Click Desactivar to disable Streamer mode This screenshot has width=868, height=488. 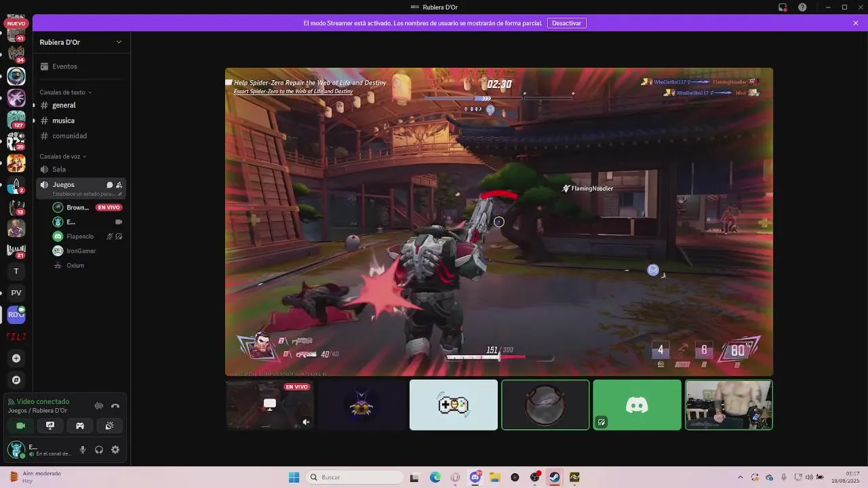566,23
